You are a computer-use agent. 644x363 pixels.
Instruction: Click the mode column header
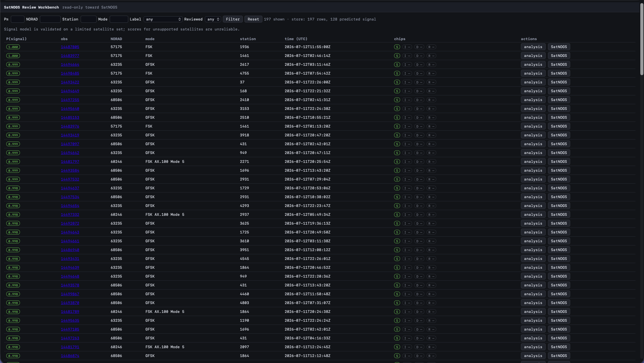click(x=150, y=39)
